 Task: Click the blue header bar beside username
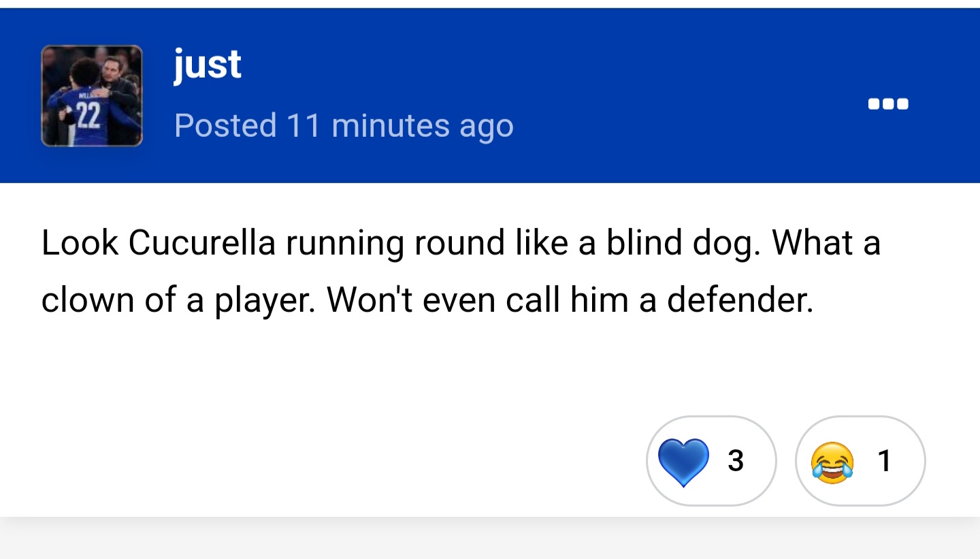coord(681,95)
